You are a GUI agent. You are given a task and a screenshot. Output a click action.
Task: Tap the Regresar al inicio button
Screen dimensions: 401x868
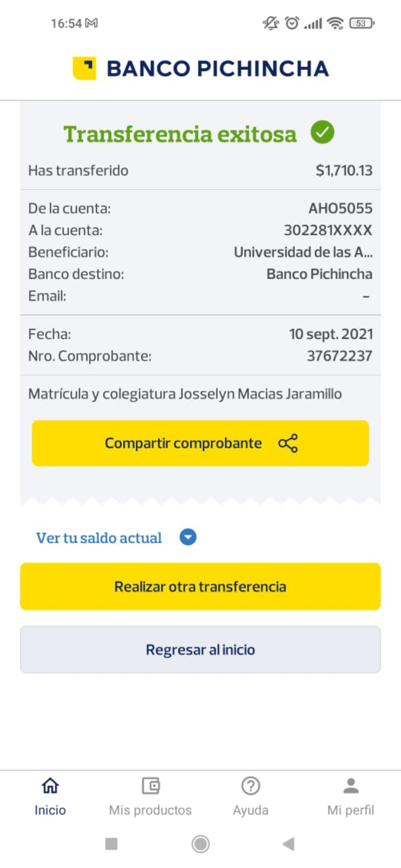(x=200, y=650)
